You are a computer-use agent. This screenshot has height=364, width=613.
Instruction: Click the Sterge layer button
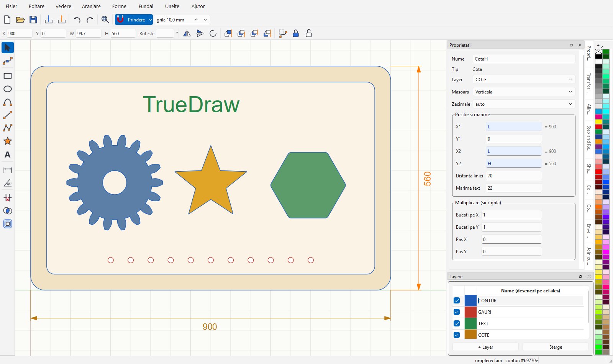[x=556, y=347]
